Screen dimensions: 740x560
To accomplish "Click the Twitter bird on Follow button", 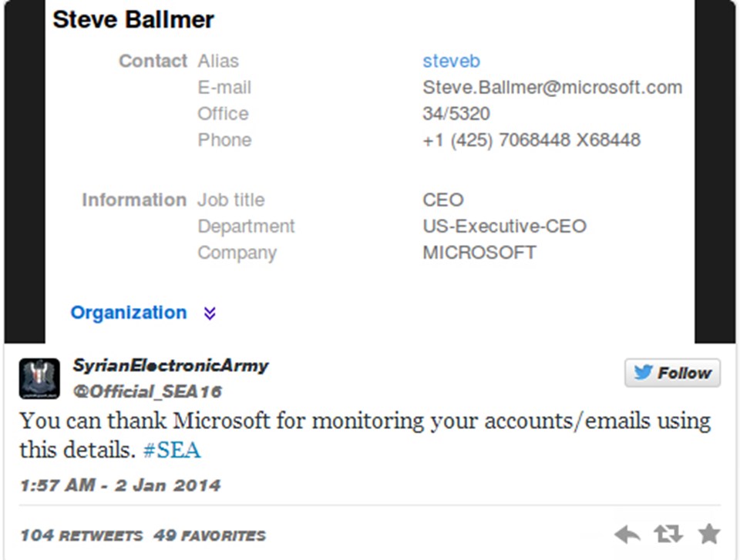I will click(643, 372).
